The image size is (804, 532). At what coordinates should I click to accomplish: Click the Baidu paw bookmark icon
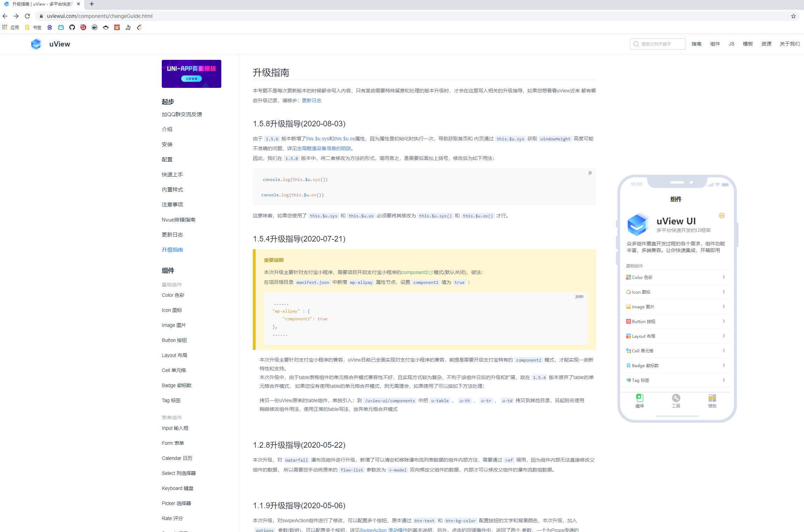pyautogui.click(x=50, y=27)
